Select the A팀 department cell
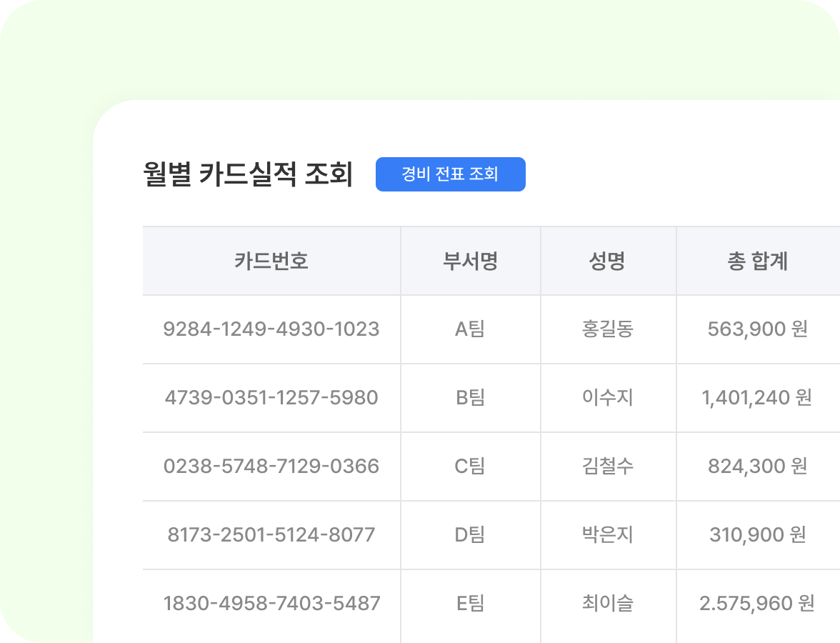840x643 pixels. point(470,329)
